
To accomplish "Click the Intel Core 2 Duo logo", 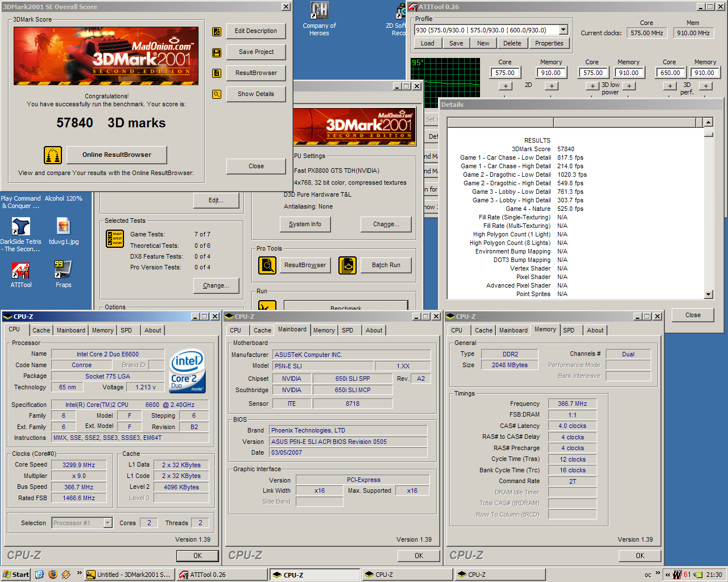I will point(188,371).
